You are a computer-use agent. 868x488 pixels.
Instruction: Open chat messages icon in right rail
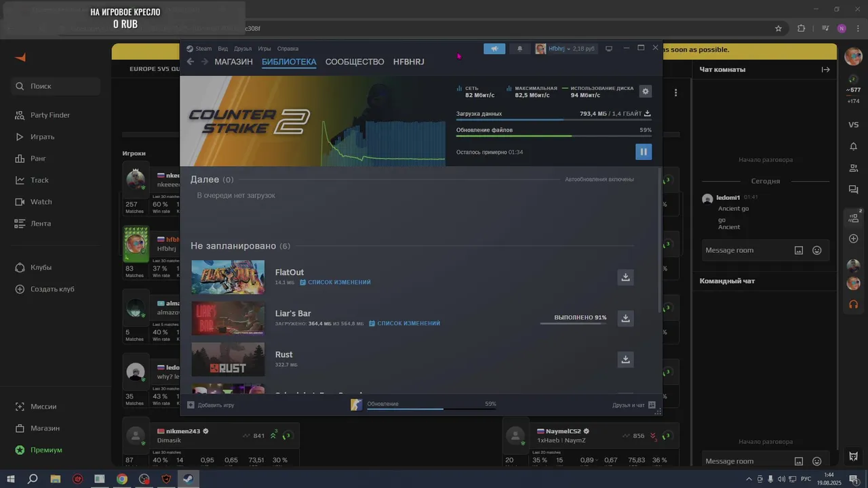[x=854, y=190]
